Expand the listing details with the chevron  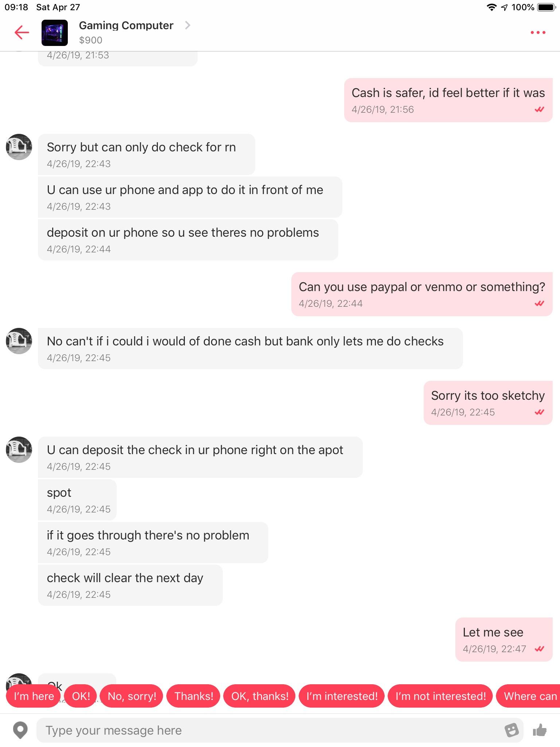[187, 26]
